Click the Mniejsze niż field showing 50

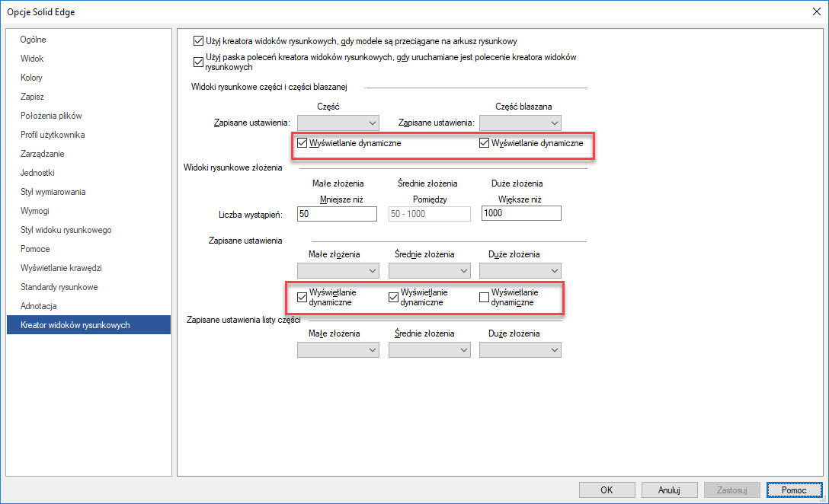click(x=338, y=213)
